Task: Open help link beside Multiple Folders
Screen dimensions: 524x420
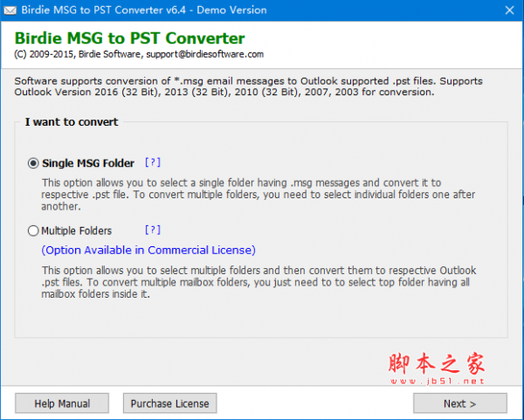Action: pos(153,230)
